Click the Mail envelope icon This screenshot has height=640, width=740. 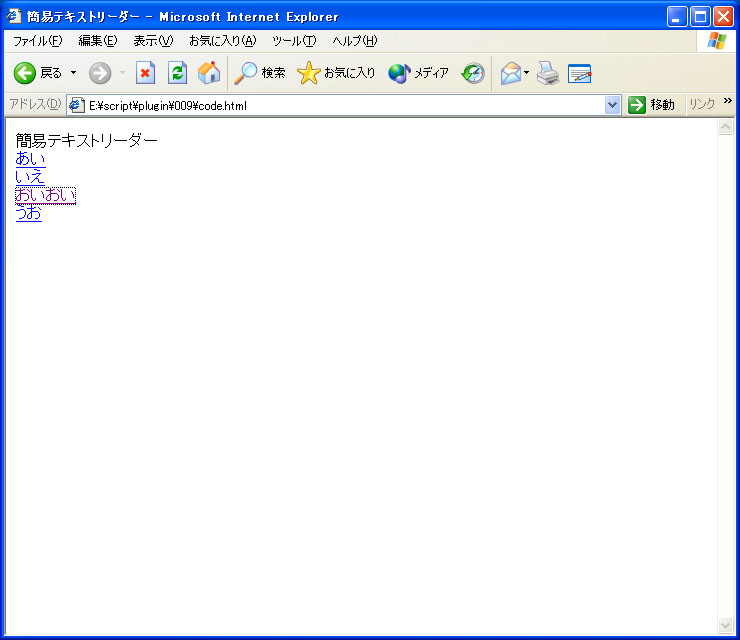click(511, 74)
